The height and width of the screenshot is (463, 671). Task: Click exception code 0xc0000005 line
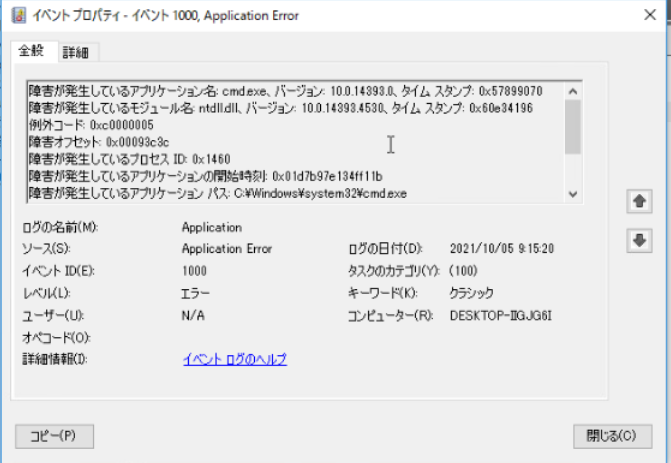[x=91, y=125]
